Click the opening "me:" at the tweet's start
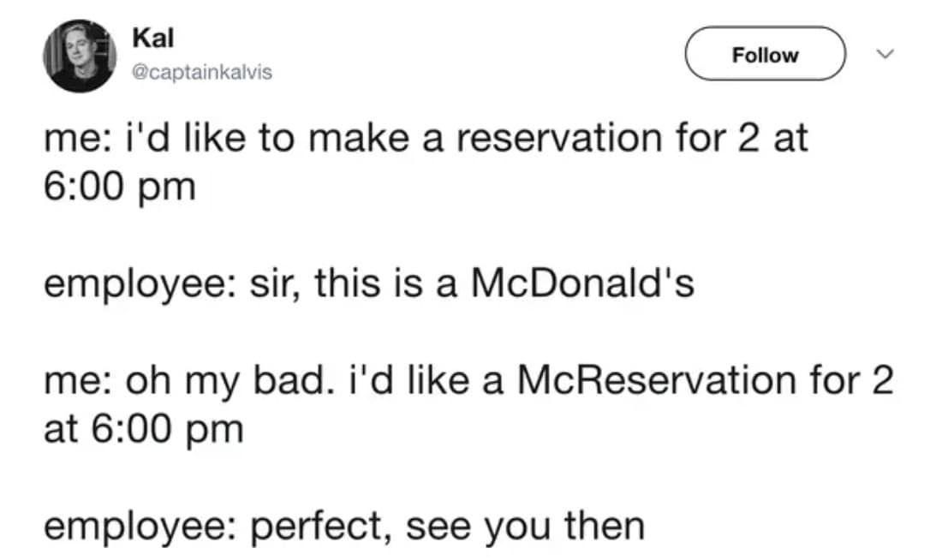 click(72, 138)
